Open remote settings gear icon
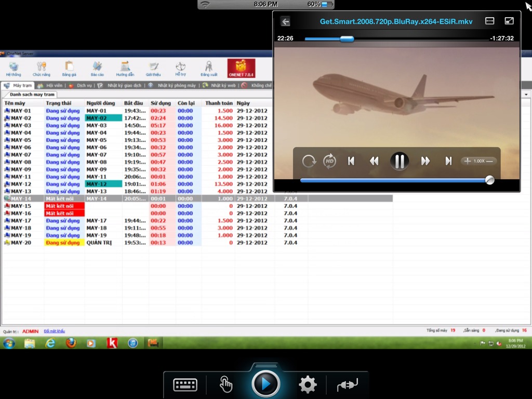This screenshot has height=399, width=532. (x=308, y=385)
